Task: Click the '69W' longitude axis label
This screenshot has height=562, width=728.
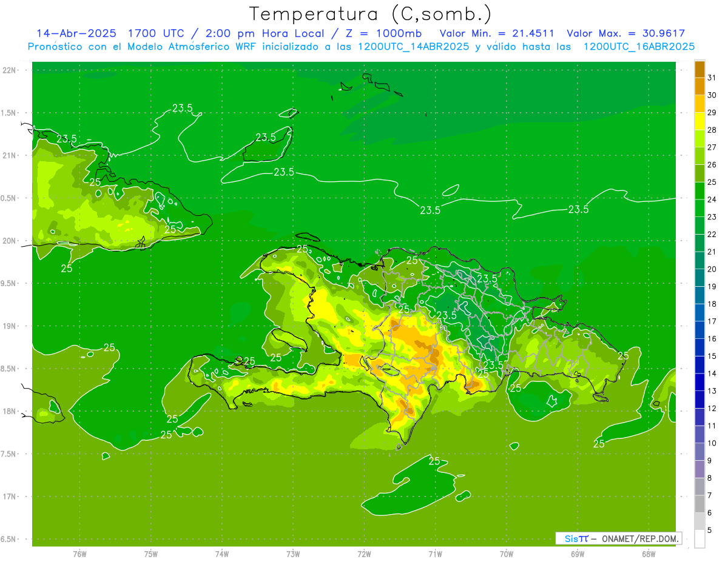Action: click(578, 554)
